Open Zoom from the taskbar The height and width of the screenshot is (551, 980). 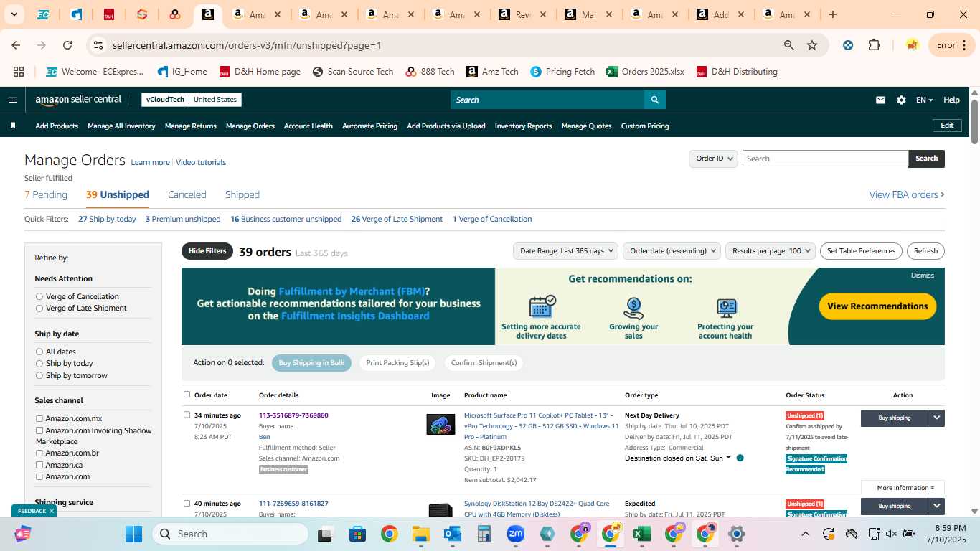coord(516,534)
